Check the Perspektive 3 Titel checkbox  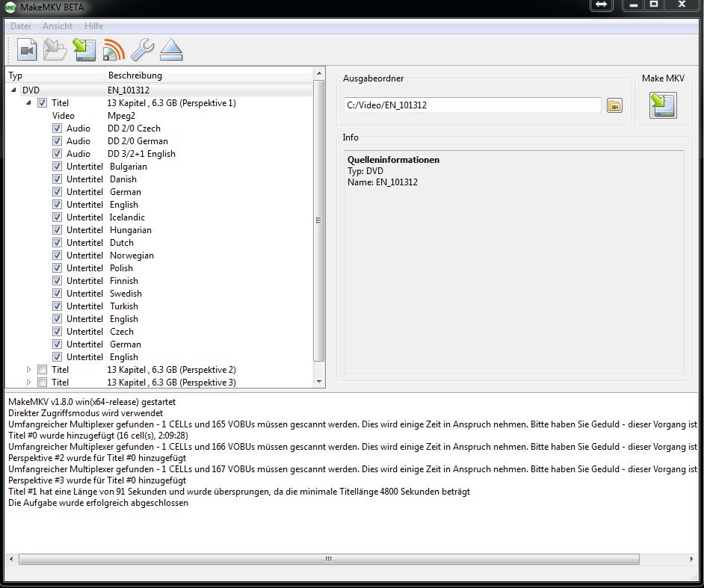[42, 383]
